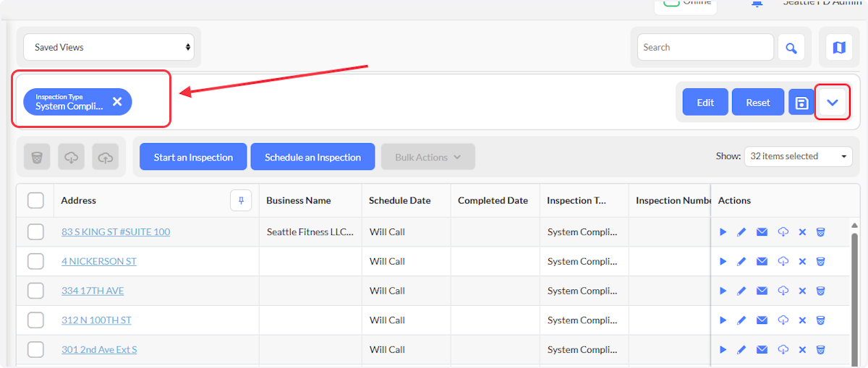The height and width of the screenshot is (368, 868).
Task: Email envelope icon for 4 NICKERSON ST
Action: click(x=762, y=261)
